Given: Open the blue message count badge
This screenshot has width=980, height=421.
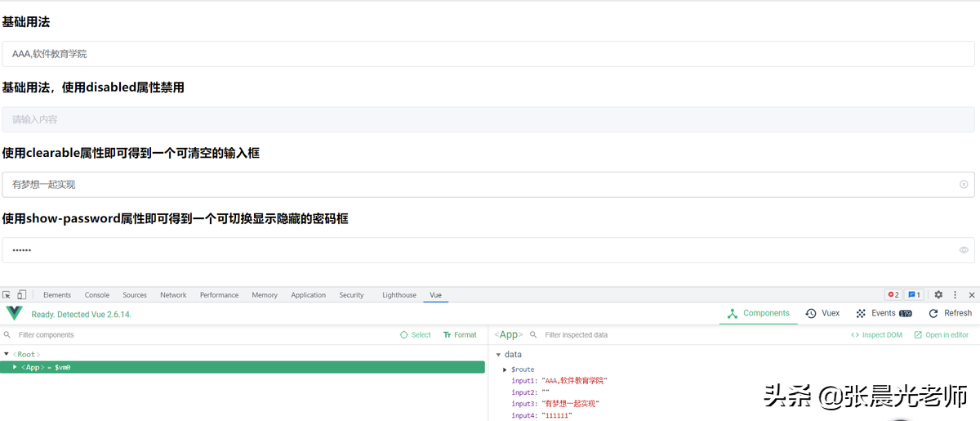Looking at the screenshot, I should (915, 295).
